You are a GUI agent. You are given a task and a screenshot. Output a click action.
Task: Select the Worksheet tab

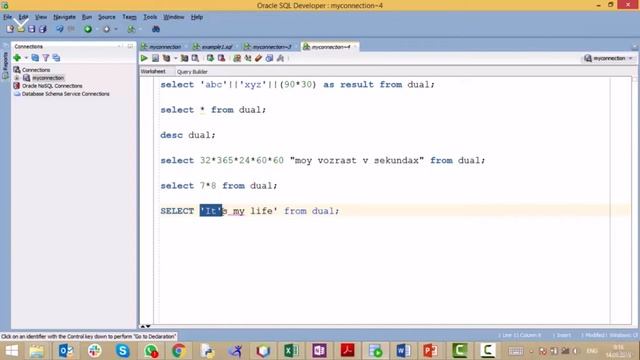153,71
